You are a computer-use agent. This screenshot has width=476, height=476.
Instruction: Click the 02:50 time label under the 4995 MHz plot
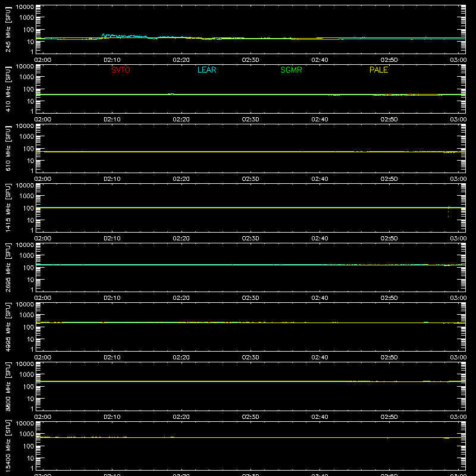click(x=389, y=358)
